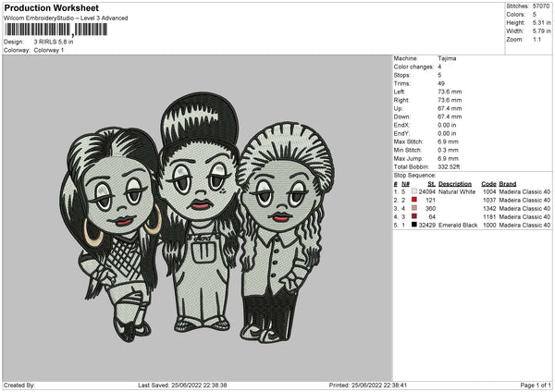
Task: Click the 'Brand' column header
Action: [x=508, y=184]
